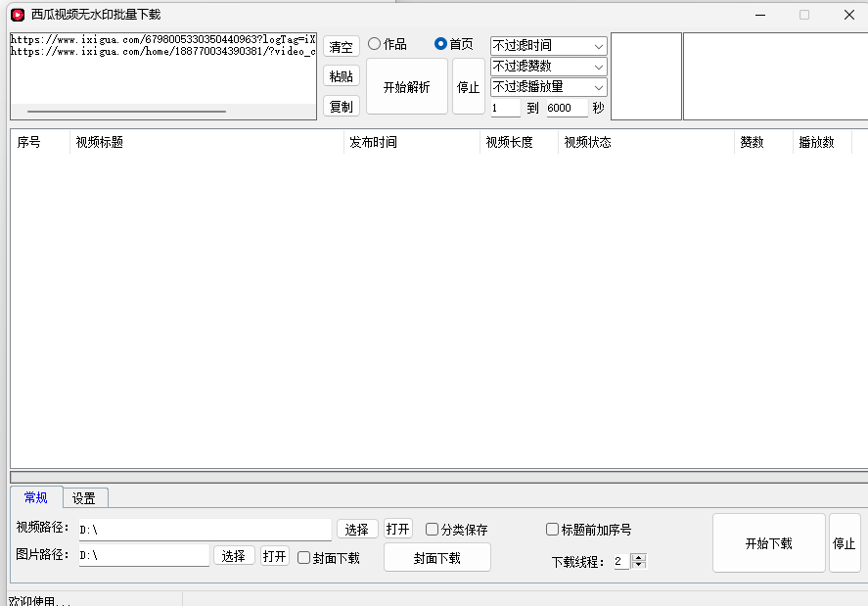Enable the 分类保存 checkbox
This screenshot has width=868, height=606.
pos(433,530)
